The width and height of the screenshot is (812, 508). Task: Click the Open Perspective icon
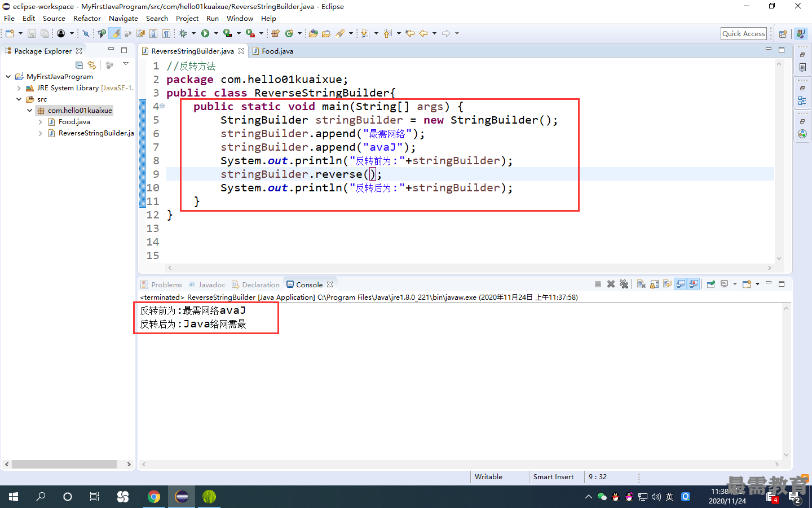[x=783, y=34]
